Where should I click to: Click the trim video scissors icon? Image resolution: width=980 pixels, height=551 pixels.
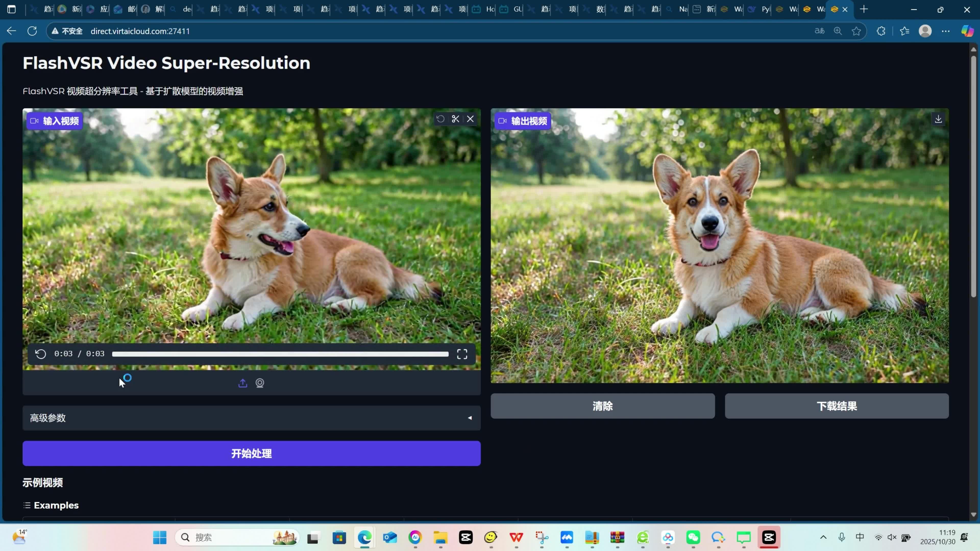coord(455,119)
